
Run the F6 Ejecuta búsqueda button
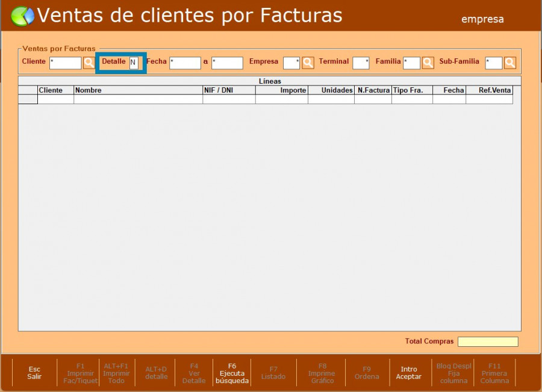[232, 373]
